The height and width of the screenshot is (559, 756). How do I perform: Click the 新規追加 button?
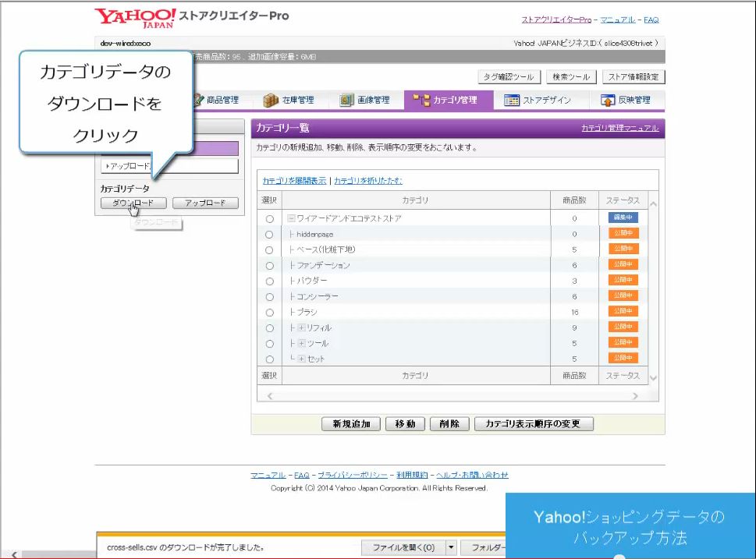tap(352, 424)
